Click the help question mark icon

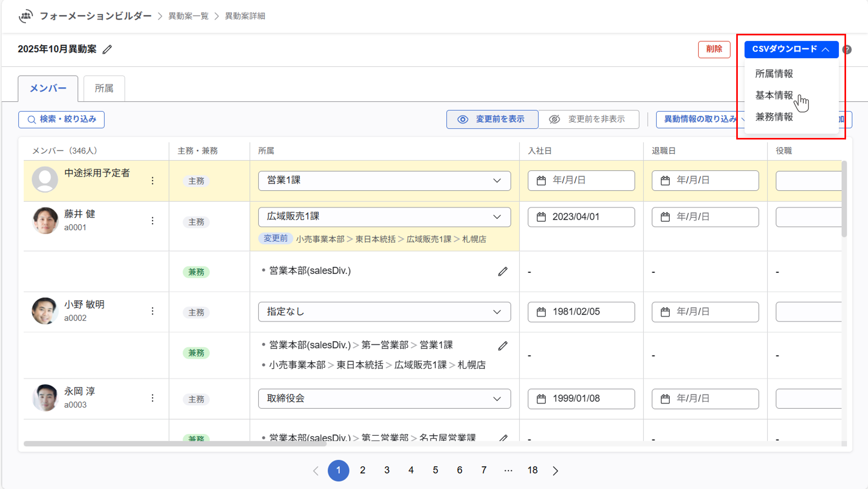point(847,50)
